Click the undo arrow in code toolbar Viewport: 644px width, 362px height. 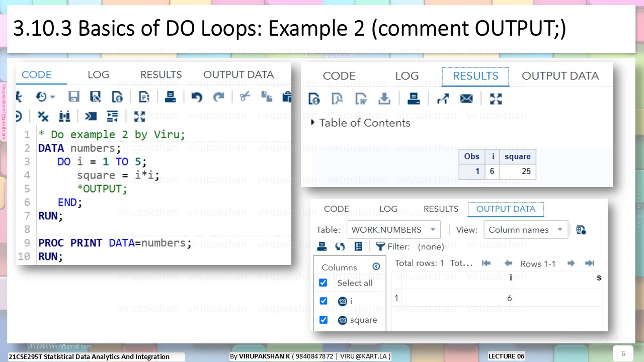click(x=196, y=97)
